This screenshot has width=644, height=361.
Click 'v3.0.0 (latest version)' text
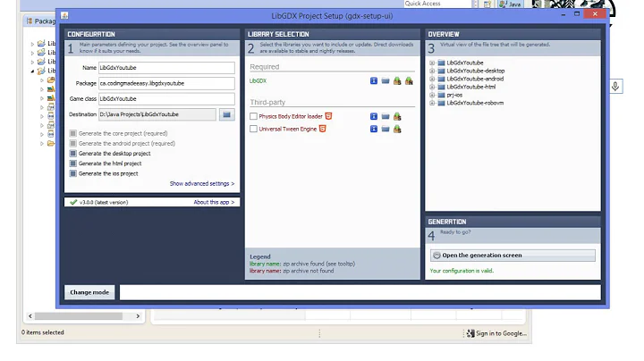coord(104,202)
